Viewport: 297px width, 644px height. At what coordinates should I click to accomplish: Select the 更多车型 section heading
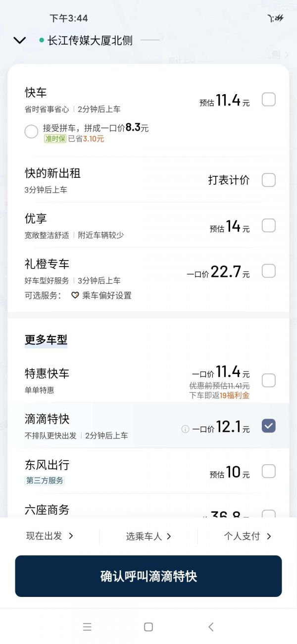click(x=46, y=340)
